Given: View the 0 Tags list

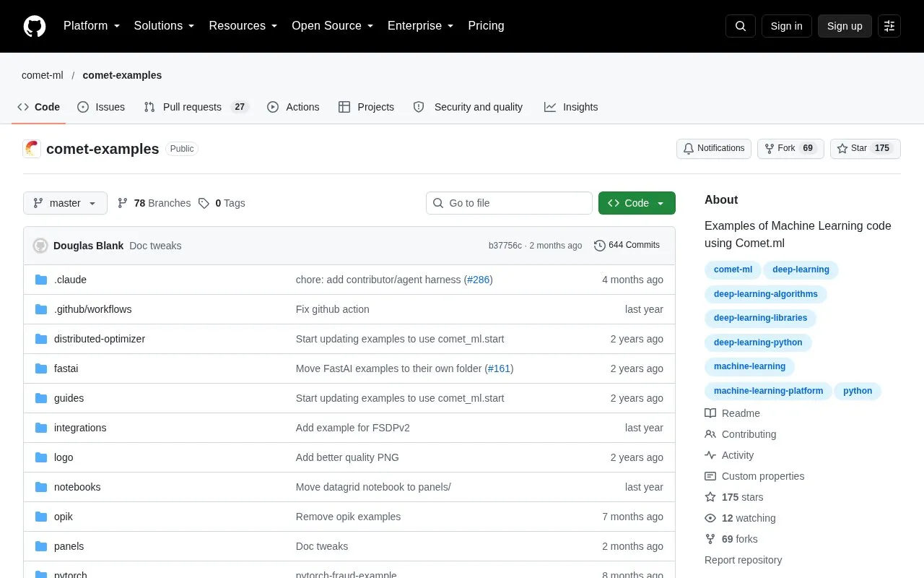Looking at the screenshot, I should pyautogui.click(x=222, y=203).
